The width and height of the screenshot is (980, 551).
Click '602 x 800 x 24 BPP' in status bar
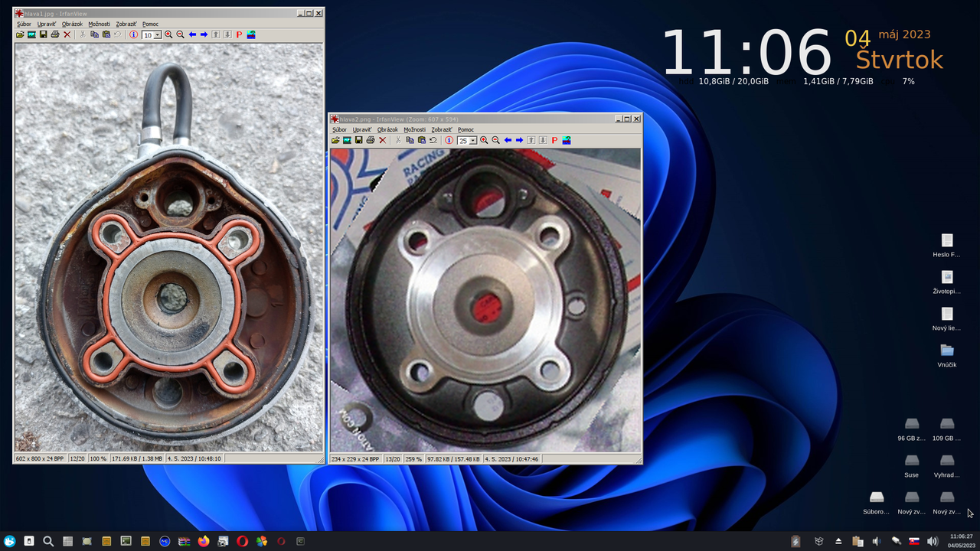pos(40,458)
